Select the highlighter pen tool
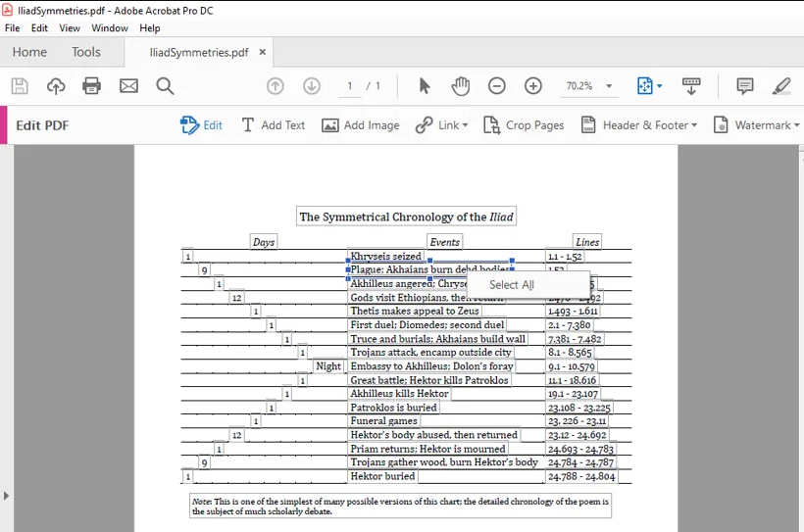The width and height of the screenshot is (804, 532). click(781, 85)
